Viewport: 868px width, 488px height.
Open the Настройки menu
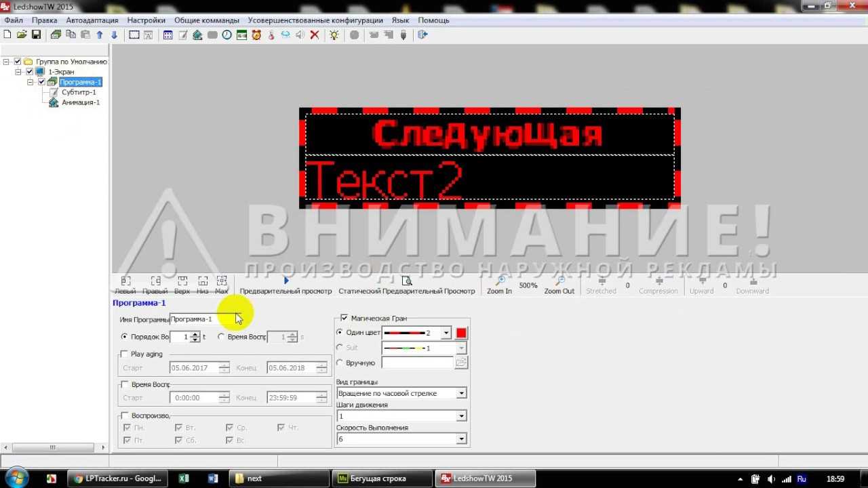click(146, 20)
